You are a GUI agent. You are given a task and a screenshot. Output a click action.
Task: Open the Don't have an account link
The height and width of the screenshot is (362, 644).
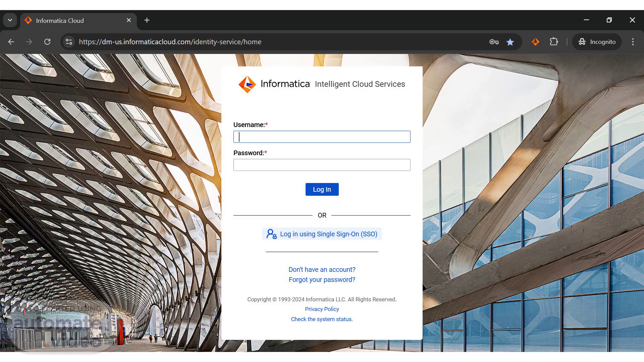(x=322, y=269)
